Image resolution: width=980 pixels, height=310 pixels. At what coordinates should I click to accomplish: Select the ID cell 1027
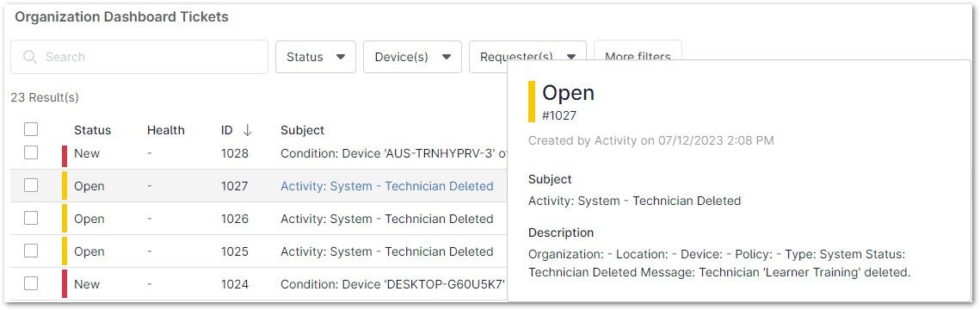coord(234,186)
